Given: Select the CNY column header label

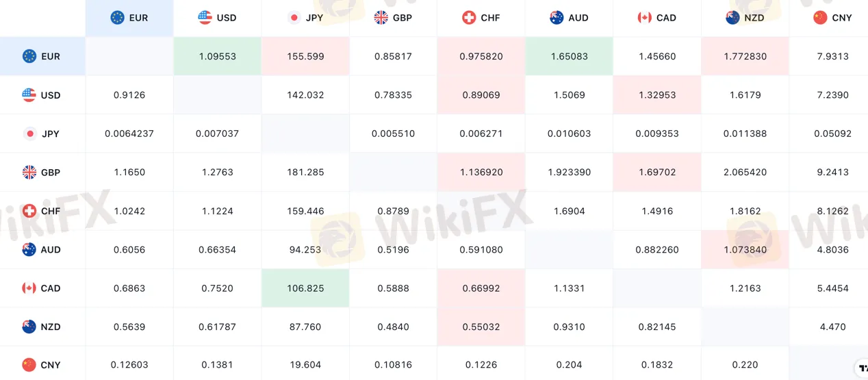Looking at the screenshot, I should tap(842, 18).
